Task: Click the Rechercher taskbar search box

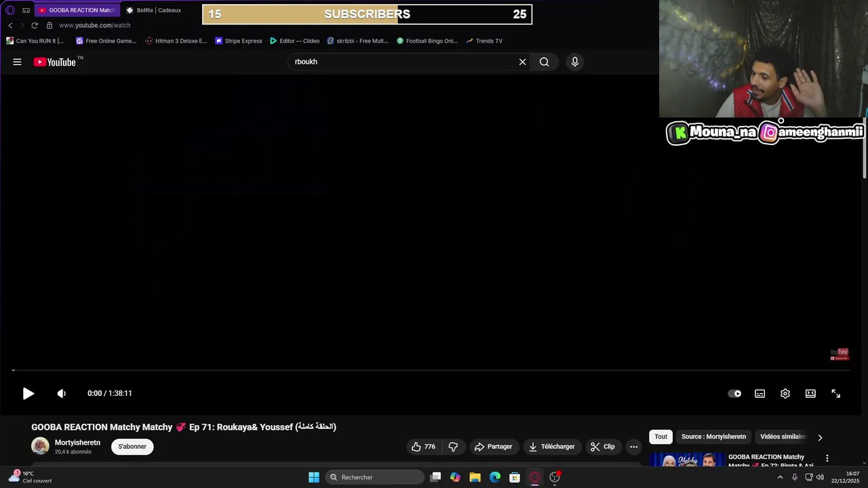Action: click(374, 477)
